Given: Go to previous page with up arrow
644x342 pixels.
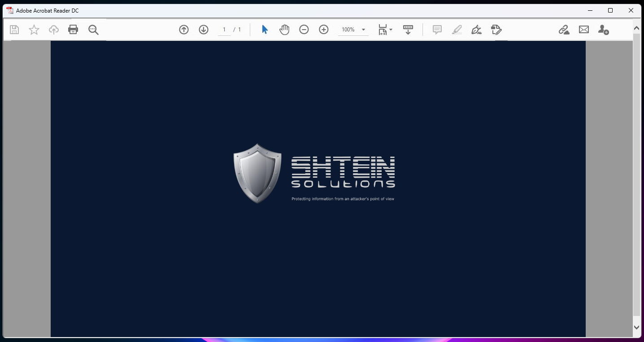Looking at the screenshot, I should (184, 30).
